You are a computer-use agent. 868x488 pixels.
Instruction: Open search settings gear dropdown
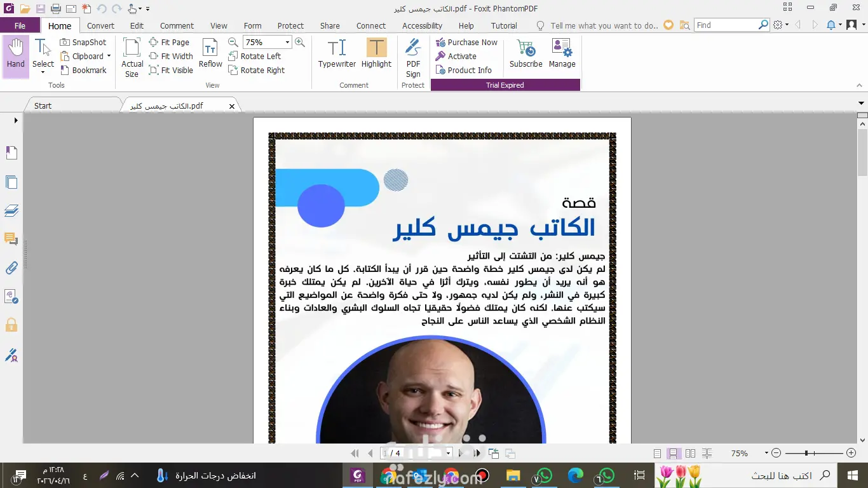(781, 25)
